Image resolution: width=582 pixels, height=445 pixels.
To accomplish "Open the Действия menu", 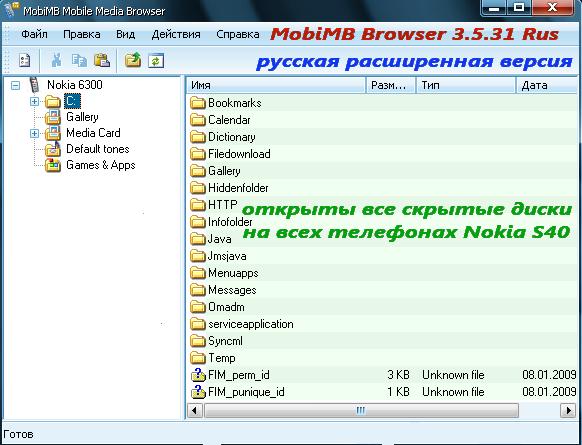I will pyautogui.click(x=176, y=35).
